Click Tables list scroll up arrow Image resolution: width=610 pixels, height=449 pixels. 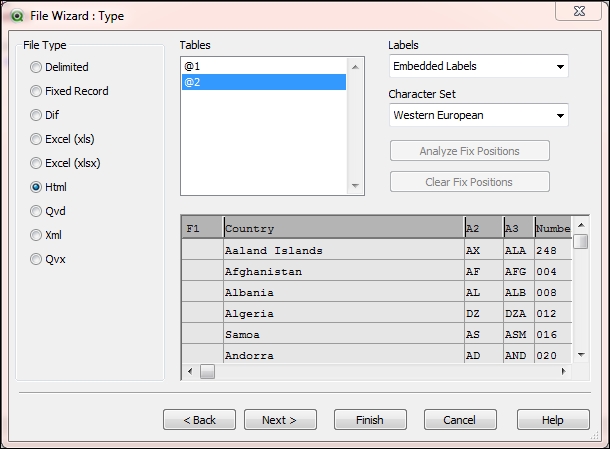pos(355,67)
